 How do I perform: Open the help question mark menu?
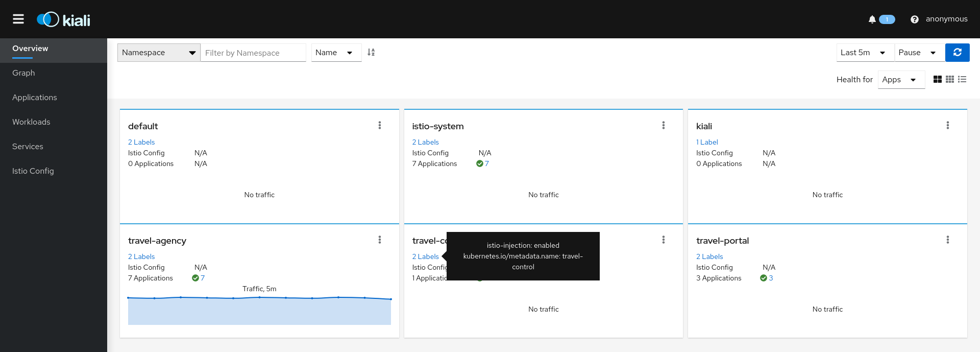[914, 19]
